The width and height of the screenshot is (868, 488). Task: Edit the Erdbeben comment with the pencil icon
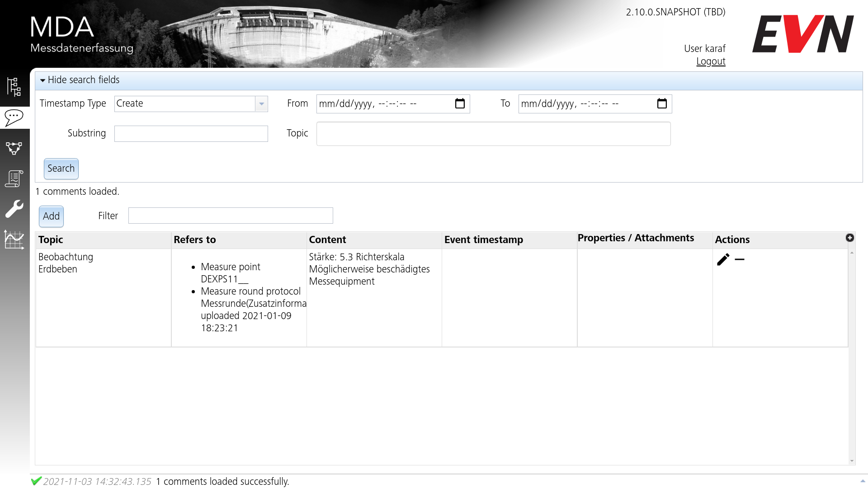(x=724, y=259)
